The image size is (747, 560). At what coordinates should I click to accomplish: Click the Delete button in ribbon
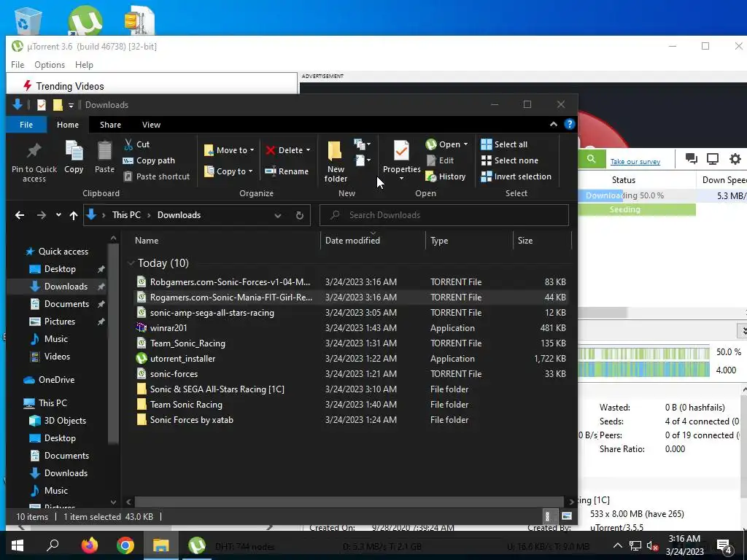point(285,150)
